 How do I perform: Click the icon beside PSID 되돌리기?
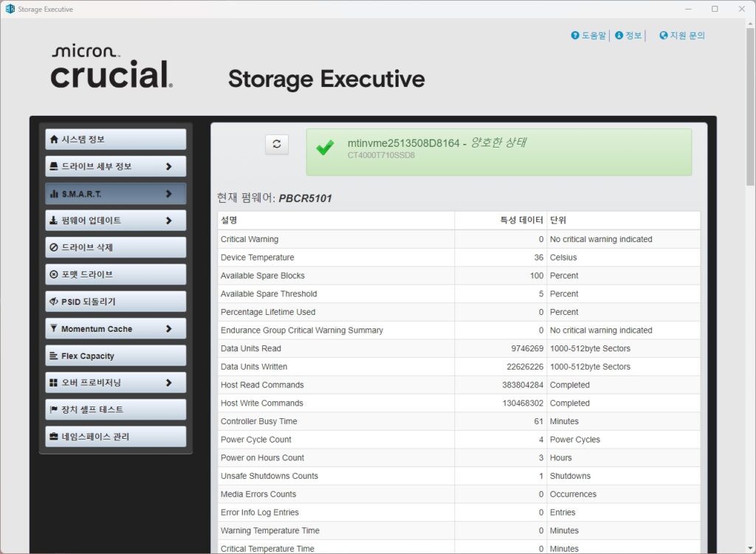tap(54, 301)
